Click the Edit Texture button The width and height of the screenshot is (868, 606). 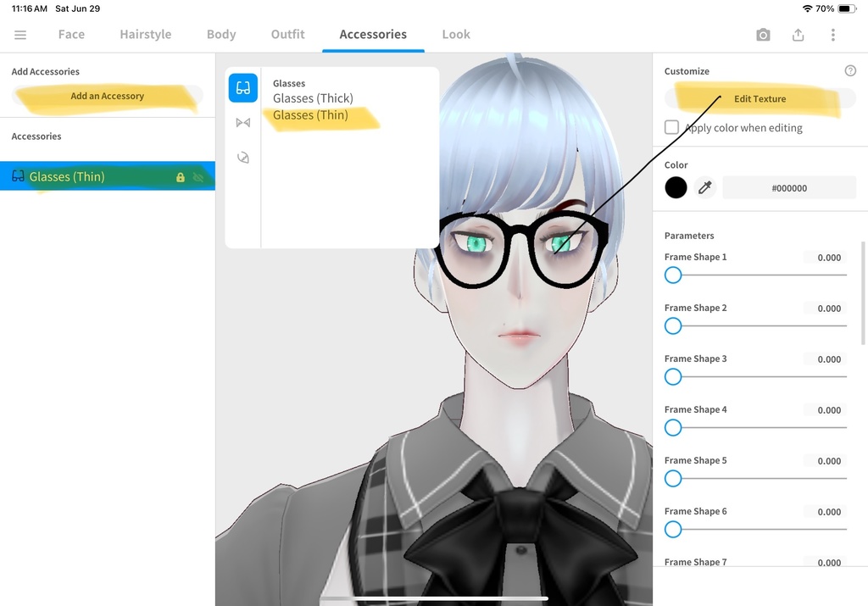click(x=760, y=98)
